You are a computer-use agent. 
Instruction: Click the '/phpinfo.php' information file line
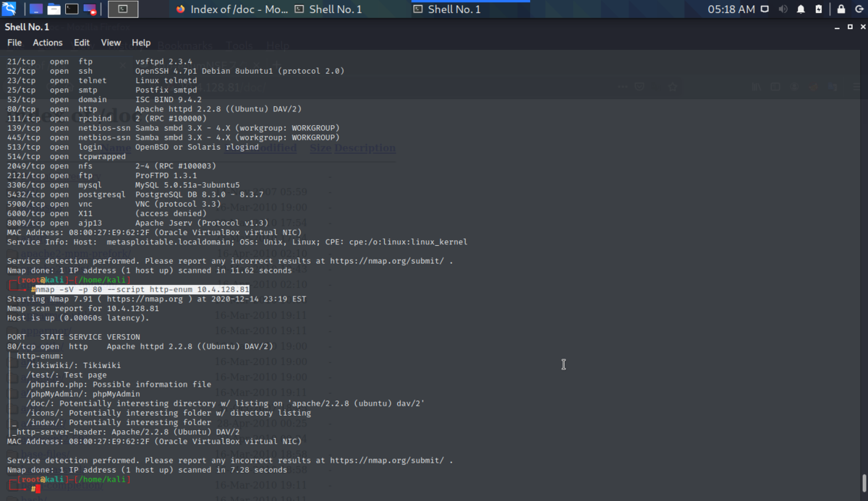(x=119, y=384)
